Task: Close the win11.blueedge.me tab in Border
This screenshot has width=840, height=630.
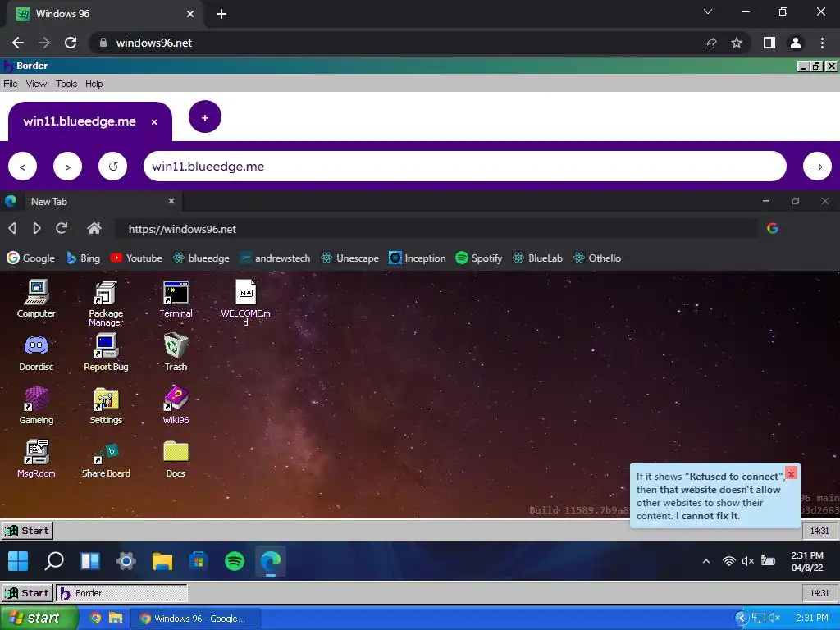Action: [154, 122]
